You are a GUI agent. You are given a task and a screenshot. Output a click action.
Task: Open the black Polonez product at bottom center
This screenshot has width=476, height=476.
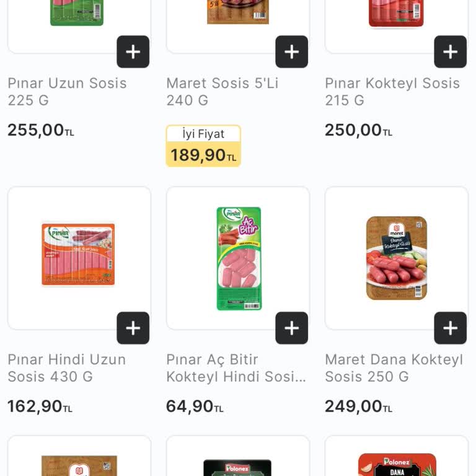(238, 466)
